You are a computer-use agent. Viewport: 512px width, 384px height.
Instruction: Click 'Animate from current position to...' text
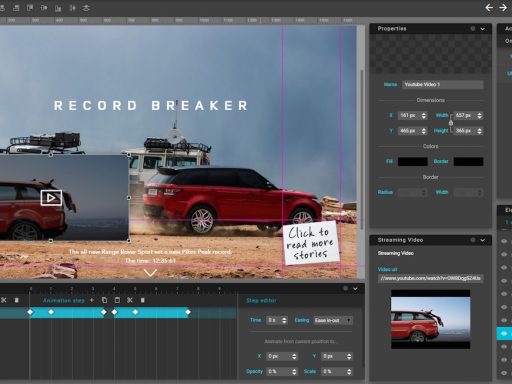tap(301, 342)
